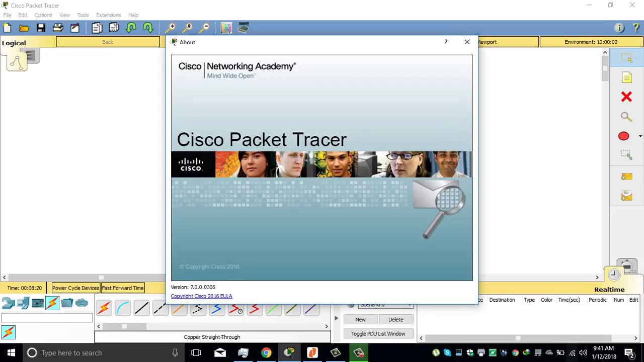Screen dimensions: 644x362
Task: Open the Extensions menu
Action: [x=108, y=15]
